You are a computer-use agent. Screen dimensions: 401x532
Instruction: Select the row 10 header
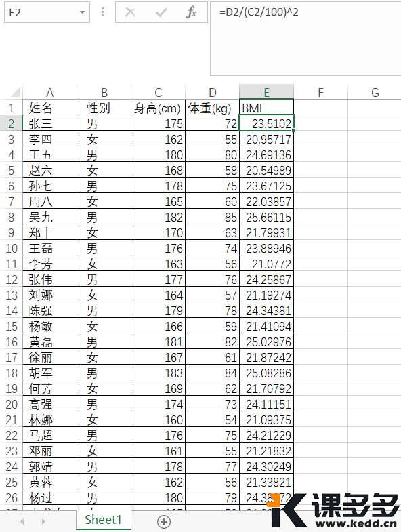[x=12, y=248]
